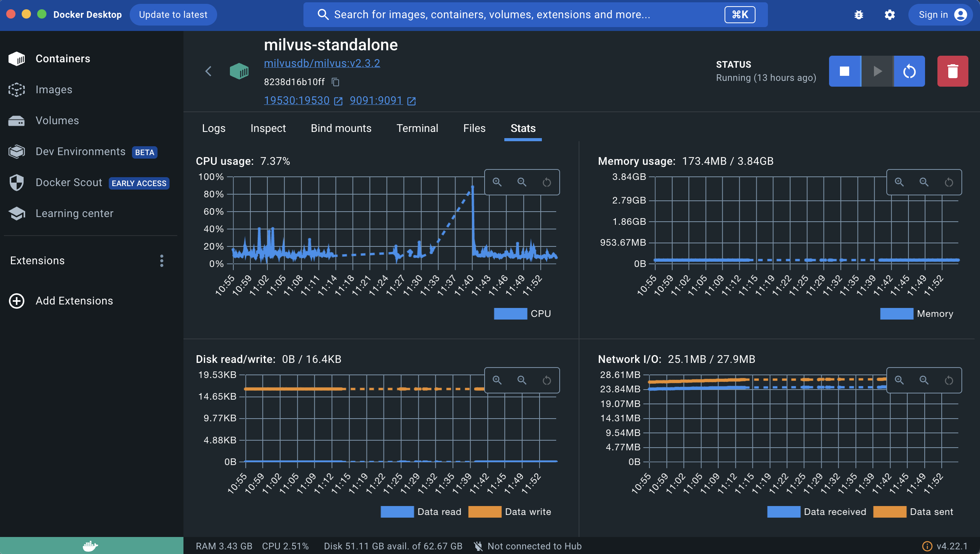Open the Terminal tab

click(417, 128)
